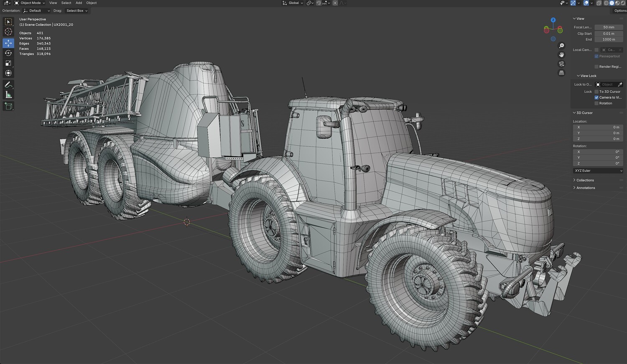Open the Object Mode dropdown
This screenshot has width=627, height=364.
pos(30,3)
